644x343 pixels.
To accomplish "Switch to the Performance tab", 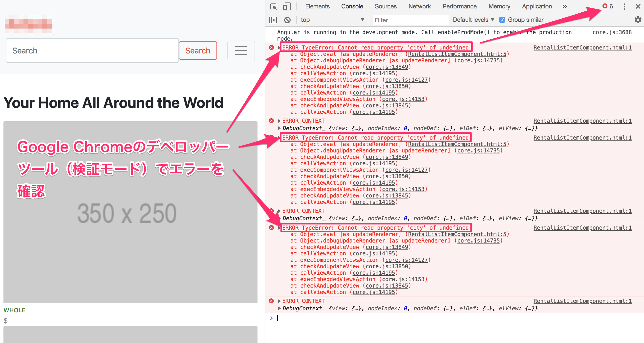I will pyautogui.click(x=459, y=6).
